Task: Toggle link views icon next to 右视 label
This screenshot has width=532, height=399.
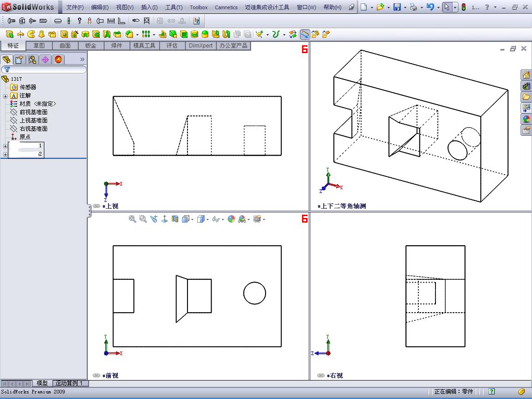Action: pos(321,375)
